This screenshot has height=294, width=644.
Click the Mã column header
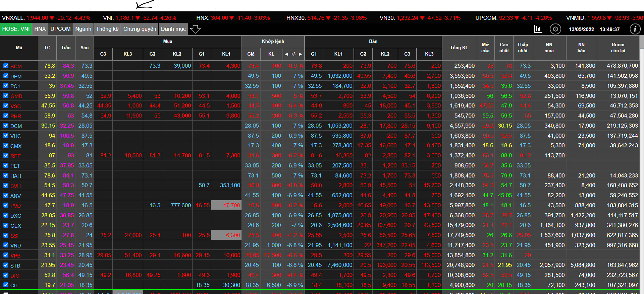click(x=19, y=48)
